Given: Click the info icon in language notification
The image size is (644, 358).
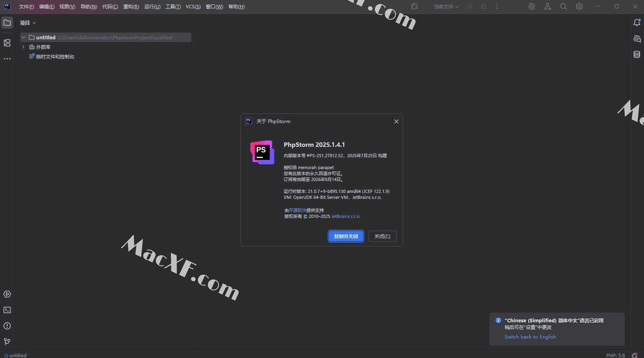Looking at the screenshot, I should [x=498, y=320].
